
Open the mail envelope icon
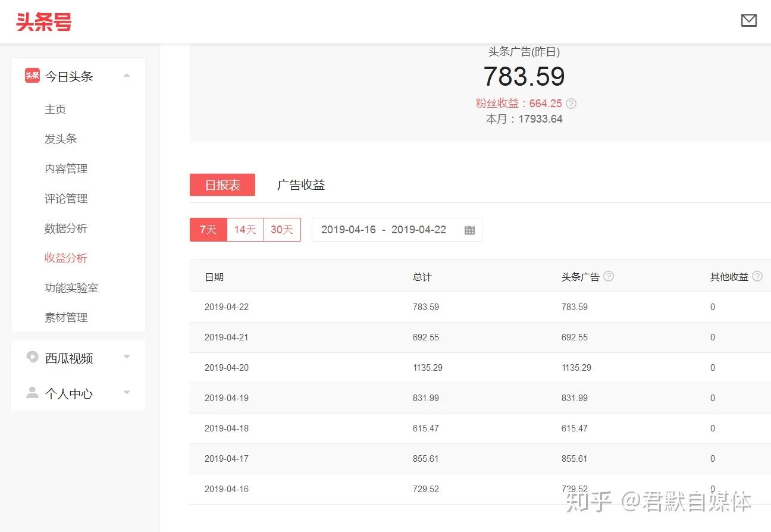748,21
